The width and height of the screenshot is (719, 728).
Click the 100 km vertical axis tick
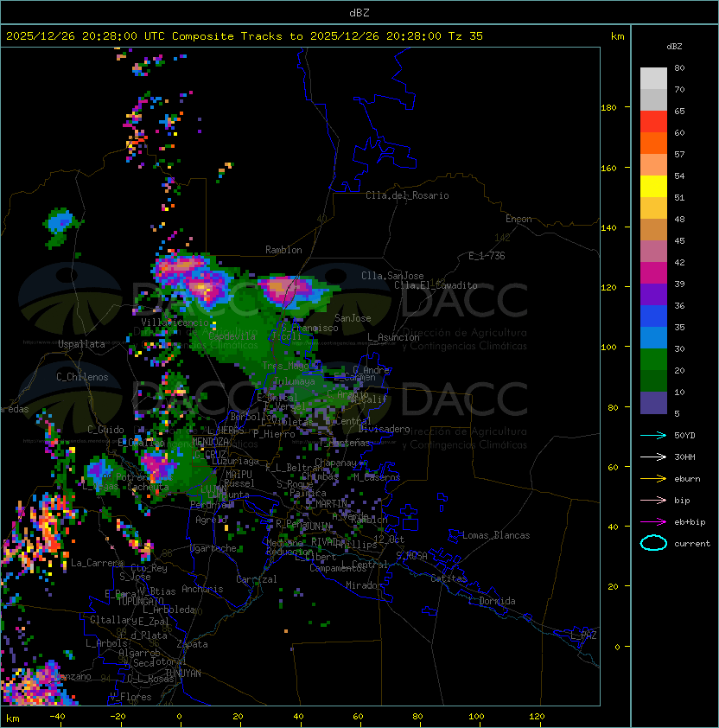608,348
